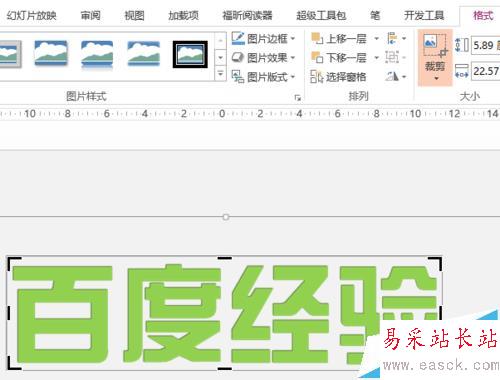Click the shape height icon
This screenshot has height=380, width=500.
coord(462,45)
